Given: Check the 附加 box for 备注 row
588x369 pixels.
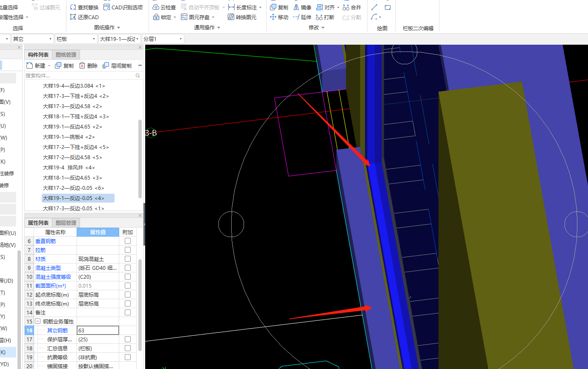Looking at the screenshot, I should 127,312.
